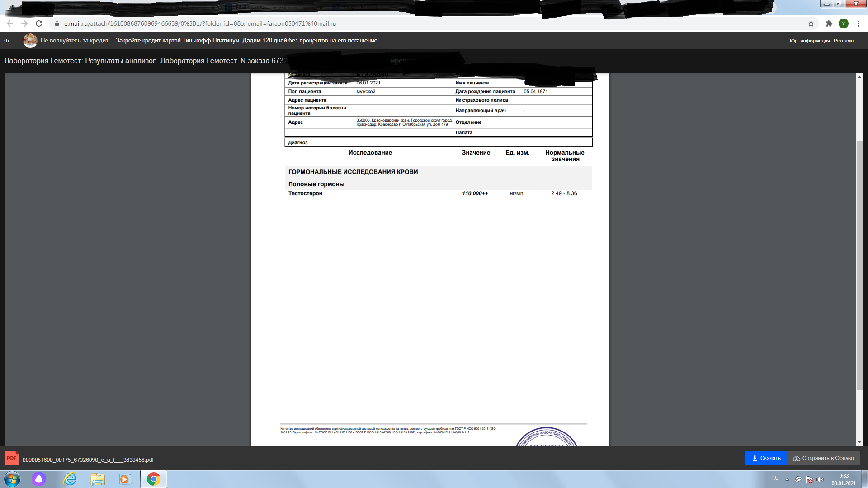Screen dimensions: 868x488
Task: Show hidden tray icons arrow
Action: click(x=787, y=479)
